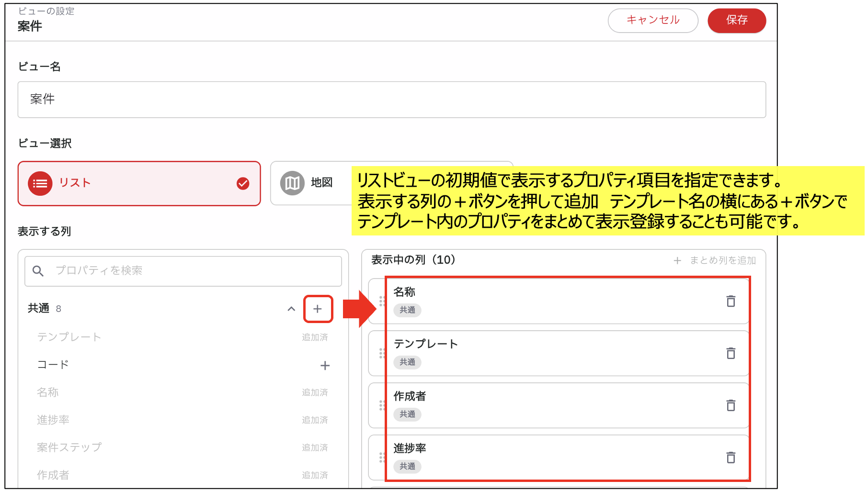The image size is (868, 492).
Task: Add the コード property with plus icon
Action: [x=325, y=366]
